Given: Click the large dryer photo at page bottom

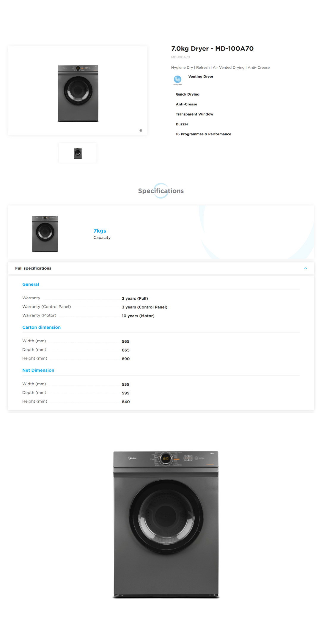Looking at the screenshot, I should pos(166,524).
